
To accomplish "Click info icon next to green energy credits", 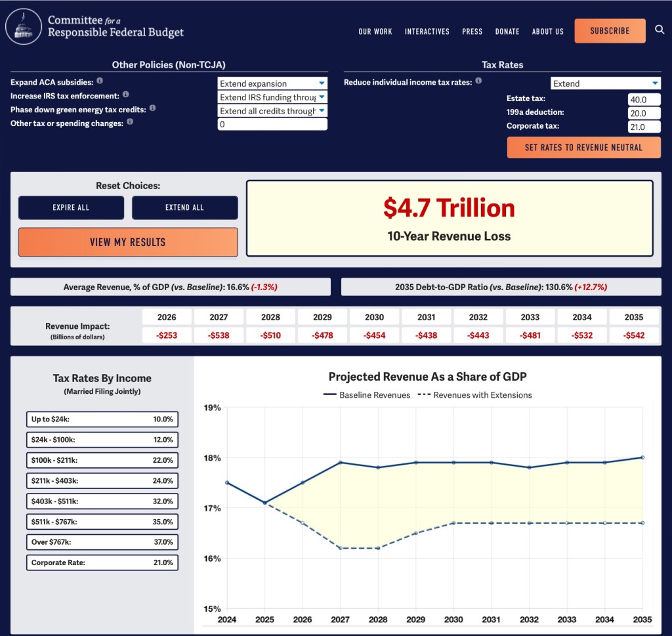I will click(x=152, y=109).
